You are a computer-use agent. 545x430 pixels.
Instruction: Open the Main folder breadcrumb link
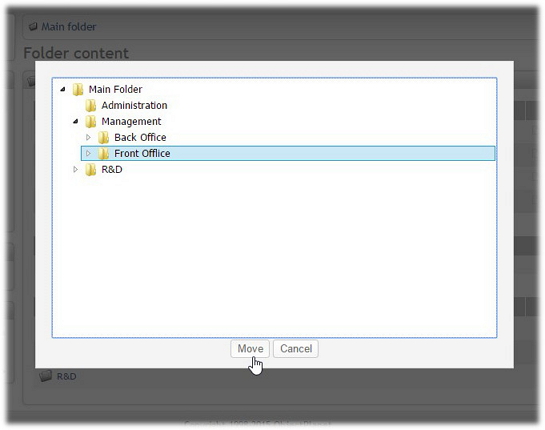[x=68, y=27]
